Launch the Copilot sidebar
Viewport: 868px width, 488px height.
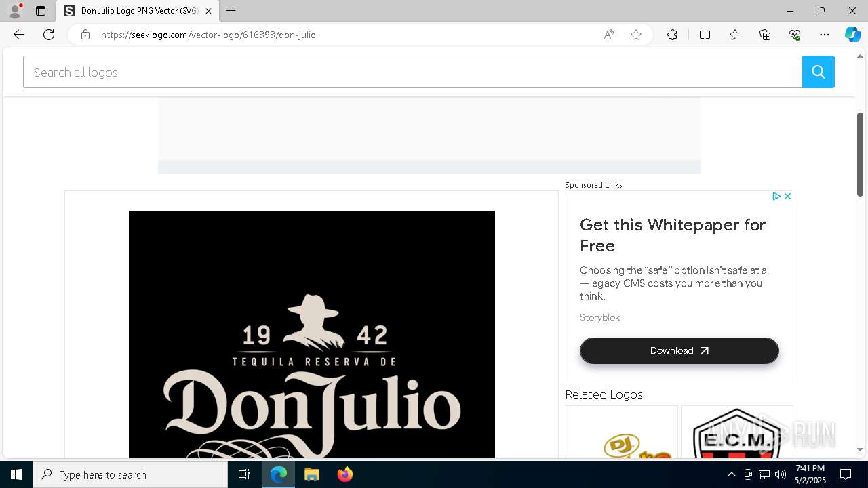pyautogui.click(x=852, y=35)
